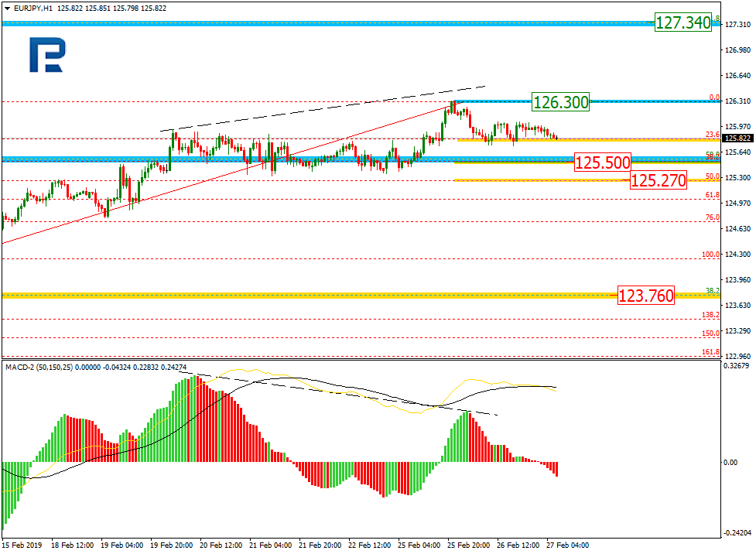756x554 pixels.
Task: Click the current price tag 125.822
Action: (x=737, y=138)
